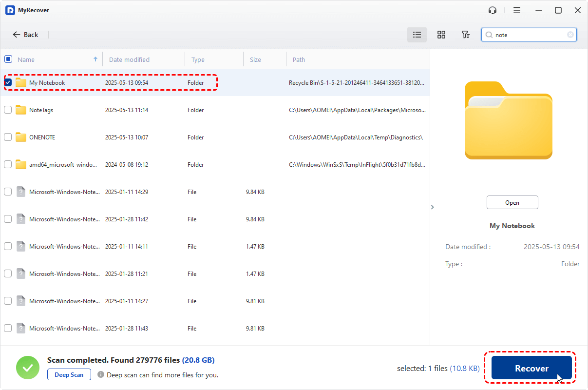Recover the selected files
Image resolution: width=588 pixels, height=390 pixels.
[x=531, y=368]
